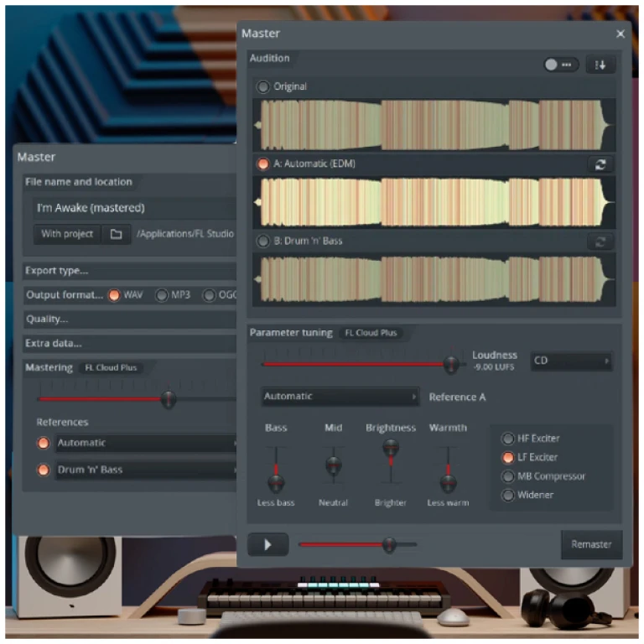Click the export sort arrow icon in Audition
Image resolution: width=644 pixels, height=644 pixels.
pos(600,65)
